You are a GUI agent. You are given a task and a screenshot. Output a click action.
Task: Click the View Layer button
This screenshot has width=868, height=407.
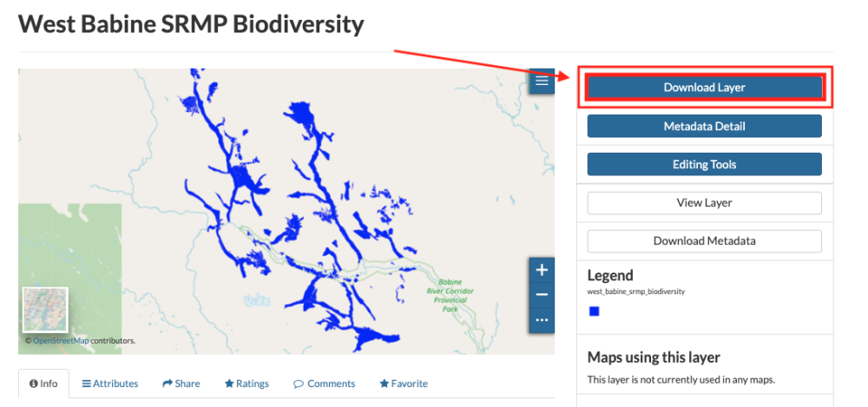click(x=704, y=203)
